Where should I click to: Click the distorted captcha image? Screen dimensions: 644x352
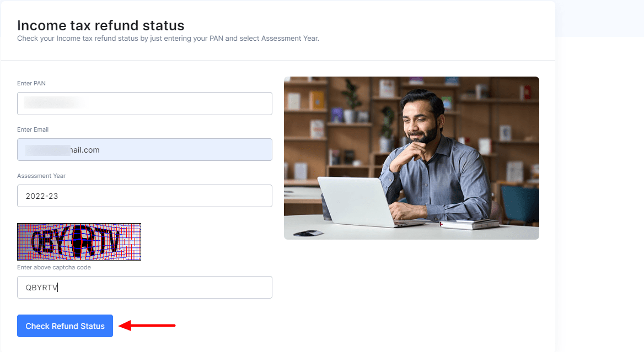79,241
